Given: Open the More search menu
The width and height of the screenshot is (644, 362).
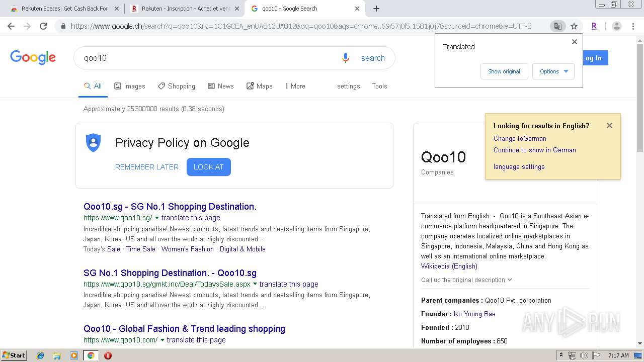Looking at the screenshot, I should (x=295, y=86).
